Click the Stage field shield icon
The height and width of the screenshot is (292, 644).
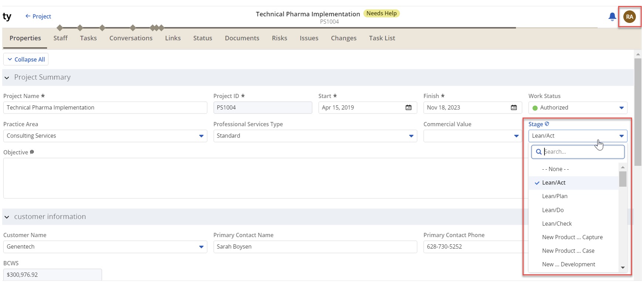[x=547, y=124]
